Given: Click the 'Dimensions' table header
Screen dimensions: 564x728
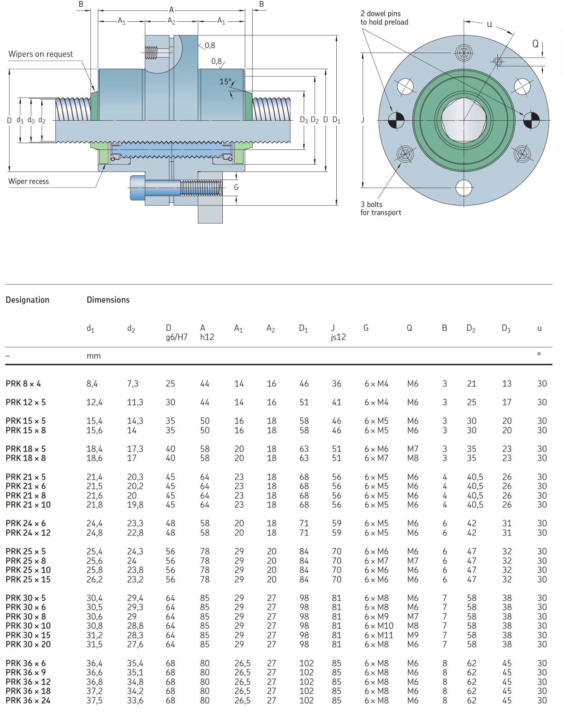Looking at the screenshot, I should (108, 300).
